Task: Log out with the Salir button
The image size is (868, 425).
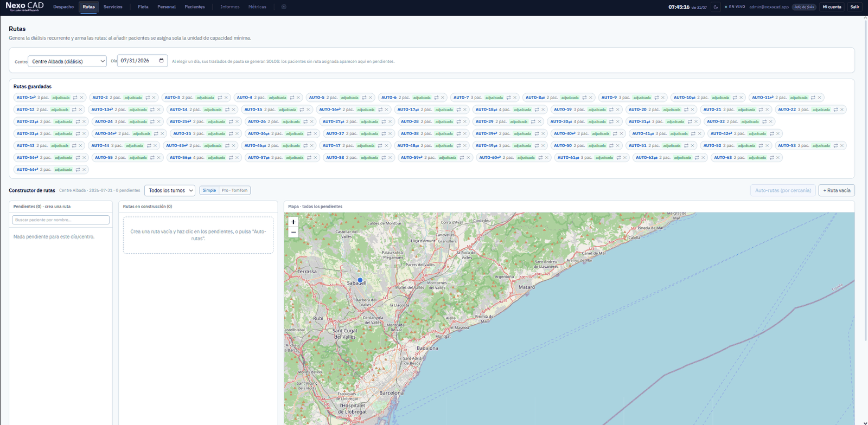Action: (x=855, y=7)
